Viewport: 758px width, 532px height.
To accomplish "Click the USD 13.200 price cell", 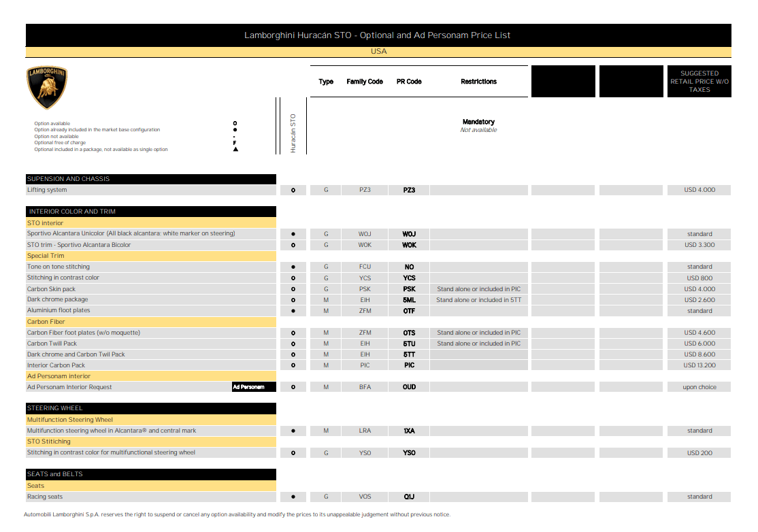I will point(699,365).
